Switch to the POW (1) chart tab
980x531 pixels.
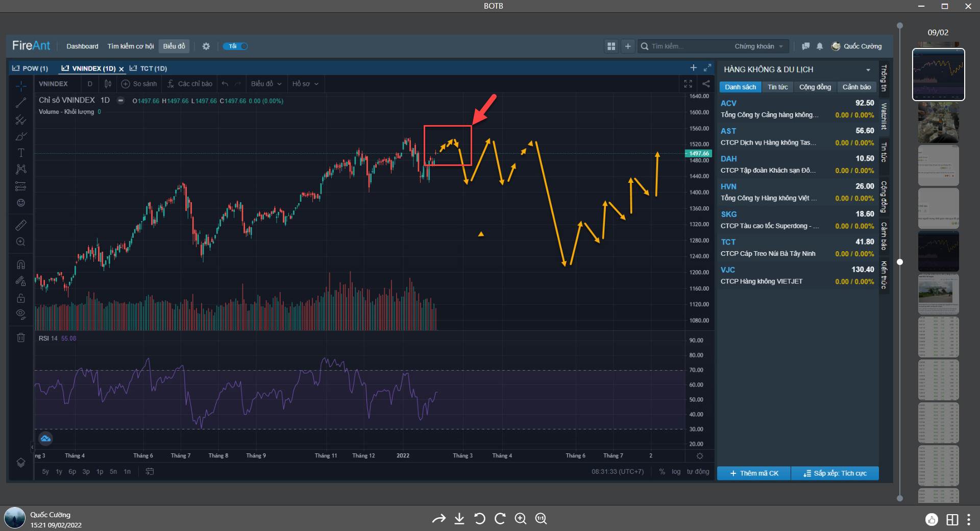(30, 68)
